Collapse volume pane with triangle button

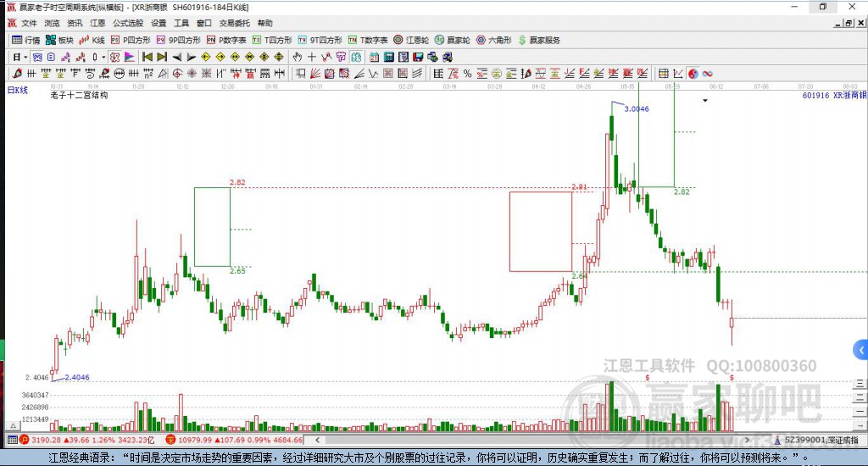click(13, 425)
